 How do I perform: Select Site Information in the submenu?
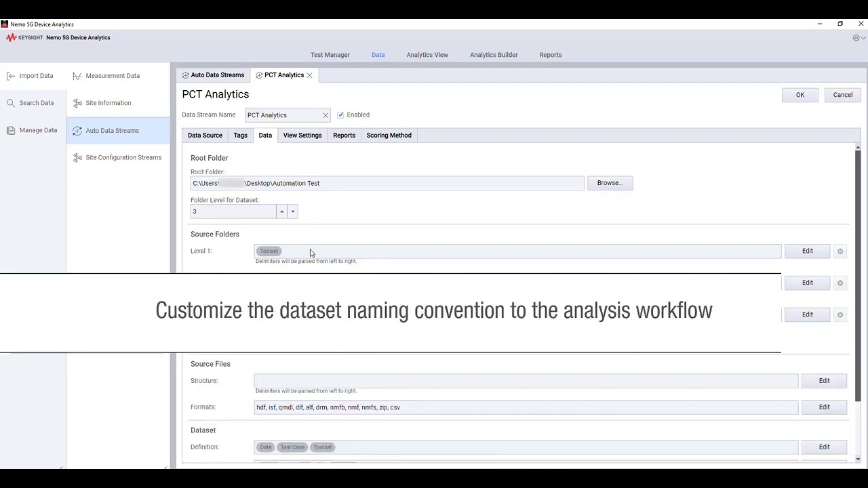point(102,103)
